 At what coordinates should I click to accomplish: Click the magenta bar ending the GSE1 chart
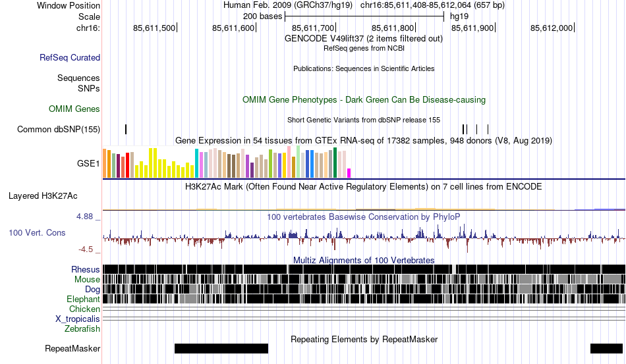click(x=349, y=173)
